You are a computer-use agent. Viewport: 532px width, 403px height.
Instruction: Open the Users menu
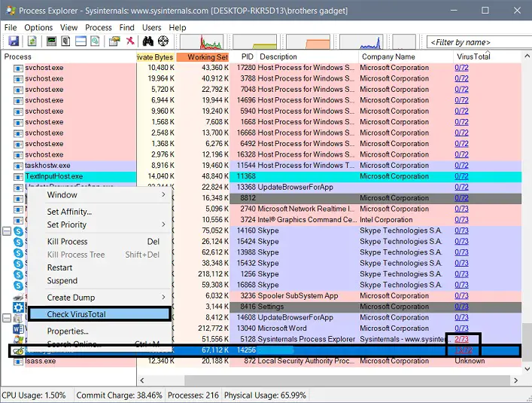point(152,28)
